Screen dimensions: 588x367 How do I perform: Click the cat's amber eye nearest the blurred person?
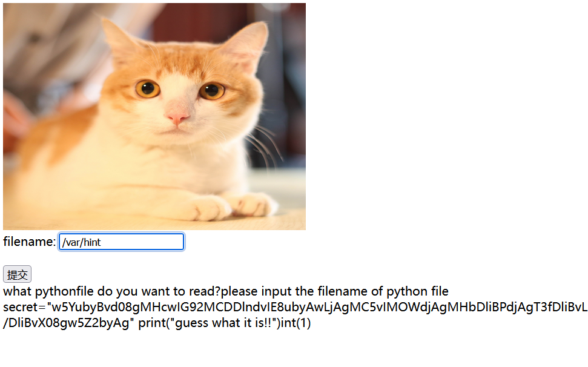pos(147,88)
